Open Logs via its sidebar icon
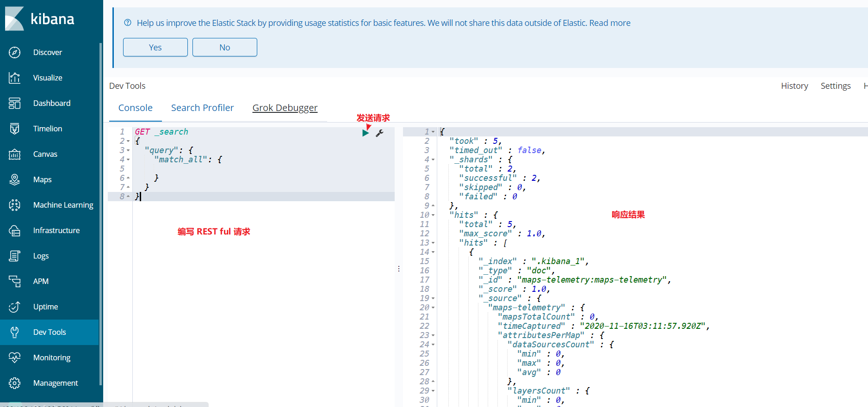This screenshot has height=407, width=868. tap(14, 256)
